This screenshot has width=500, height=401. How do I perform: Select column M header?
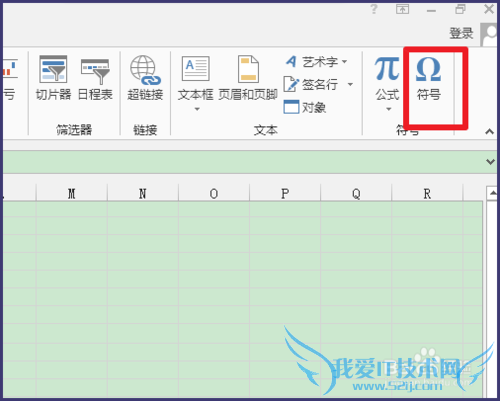tap(72, 193)
